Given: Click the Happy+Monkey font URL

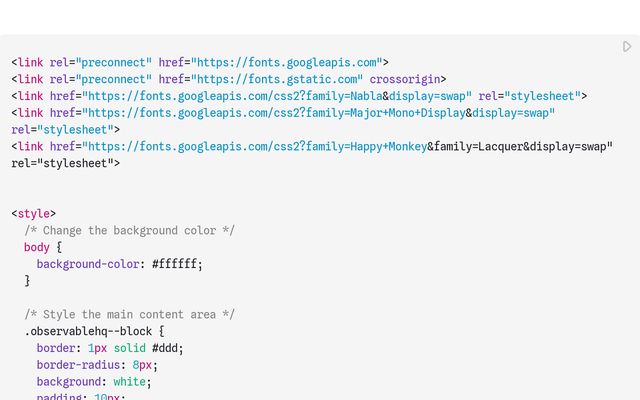Looking at the screenshot, I should click(255, 147).
